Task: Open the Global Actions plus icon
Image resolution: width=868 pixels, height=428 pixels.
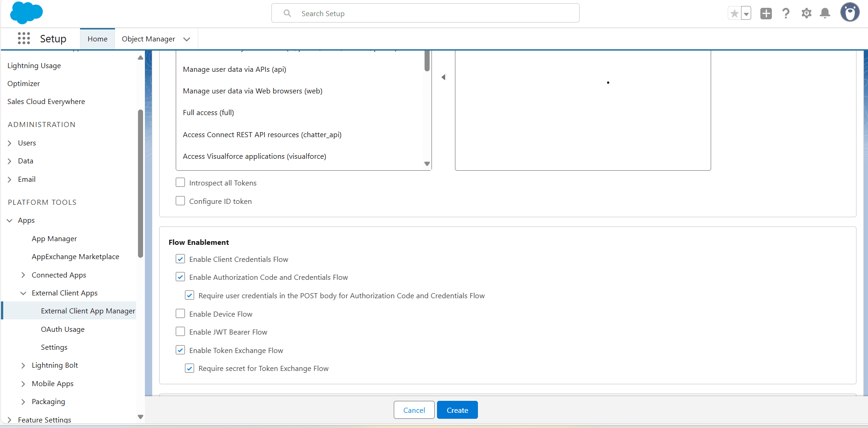Action: [766, 13]
